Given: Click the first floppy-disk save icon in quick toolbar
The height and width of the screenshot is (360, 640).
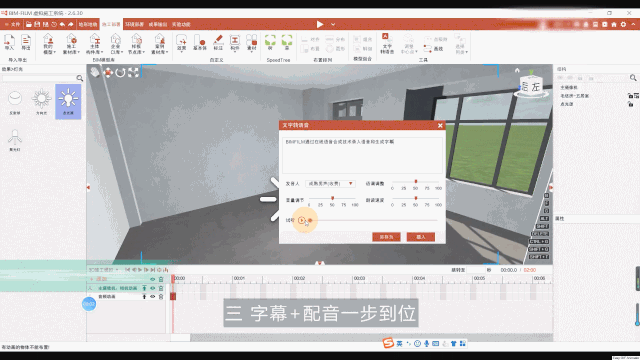Looking at the screenshot, I should (x=37, y=24).
